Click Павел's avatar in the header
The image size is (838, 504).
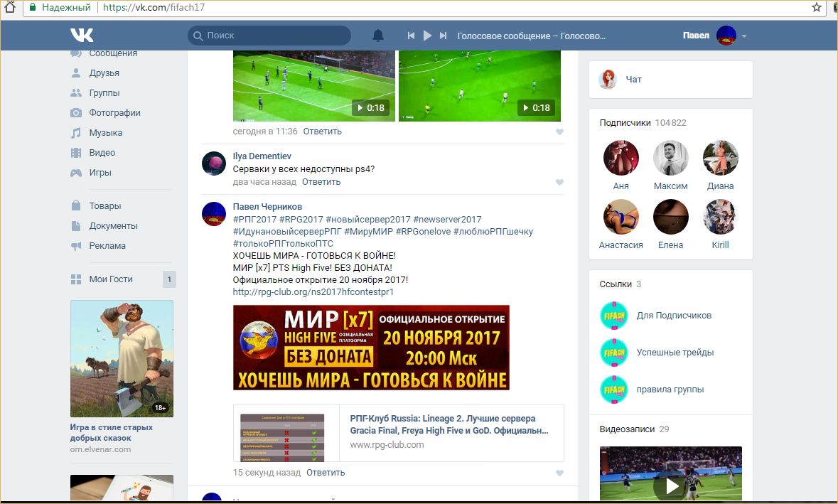click(726, 36)
